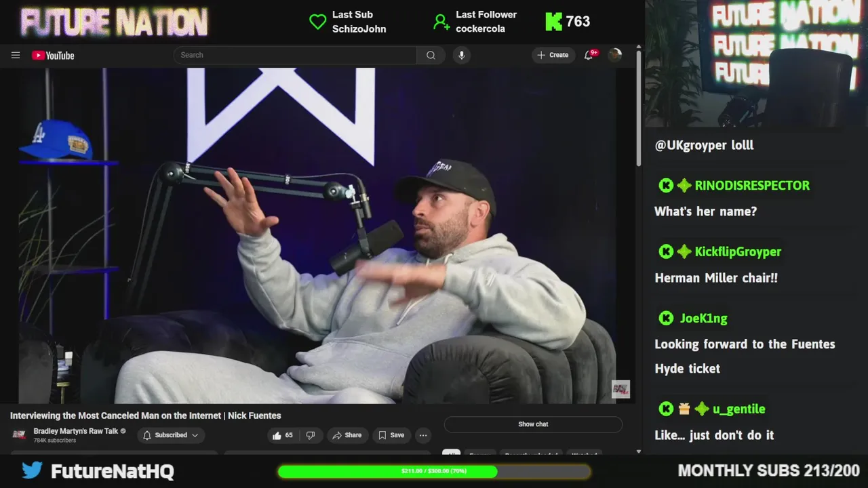
Task: Click the channel watermark on video corner
Action: tap(621, 389)
